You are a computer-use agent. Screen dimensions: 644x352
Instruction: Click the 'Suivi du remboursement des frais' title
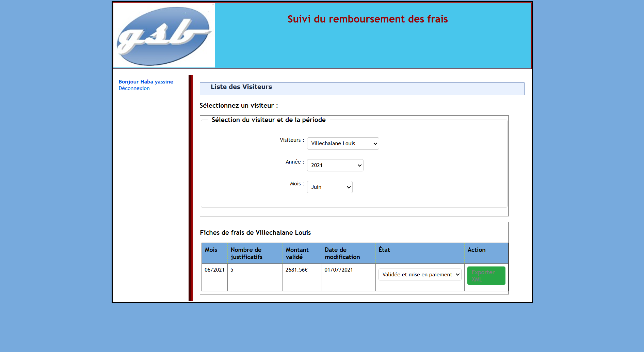click(368, 19)
